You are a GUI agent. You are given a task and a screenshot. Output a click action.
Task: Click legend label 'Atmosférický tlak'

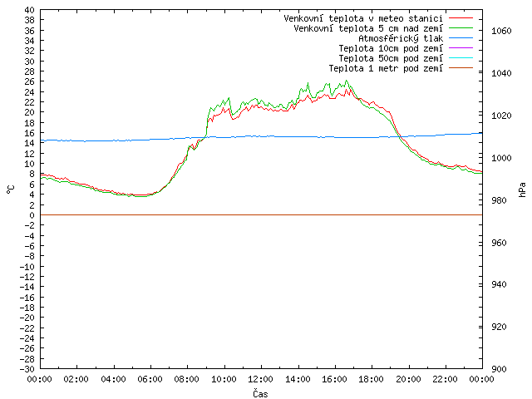coord(401,38)
